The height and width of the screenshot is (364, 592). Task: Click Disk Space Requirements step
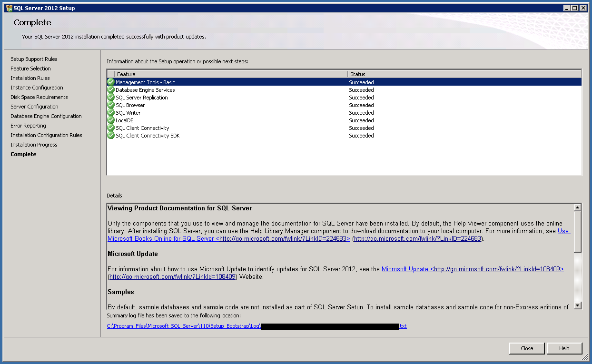[39, 97]
